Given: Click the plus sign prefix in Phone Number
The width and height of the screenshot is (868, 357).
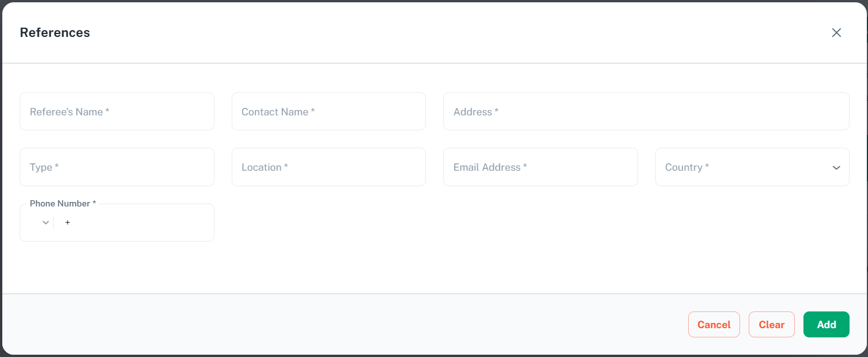Looking at the screenshot, I should (67, 223).
